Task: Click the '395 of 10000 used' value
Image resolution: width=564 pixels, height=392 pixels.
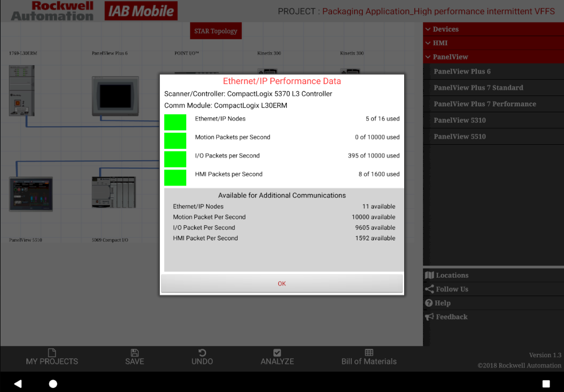Action: (373, 156)
